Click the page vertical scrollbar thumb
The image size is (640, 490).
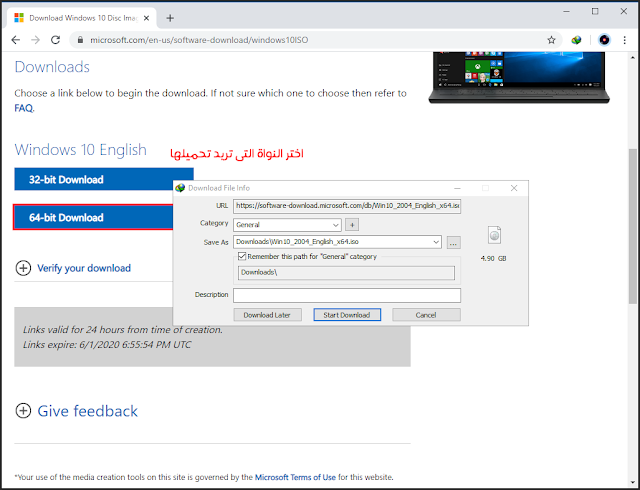(x=632, y=226)
